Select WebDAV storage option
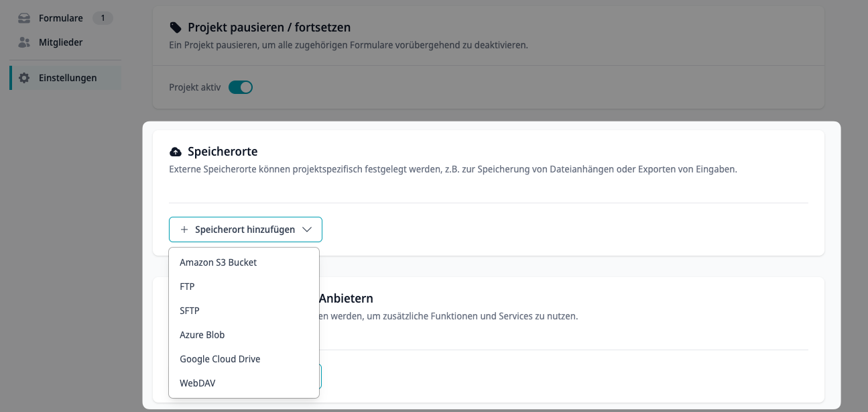868x412 pixels. pyautogui.click(x=244, y=383)
